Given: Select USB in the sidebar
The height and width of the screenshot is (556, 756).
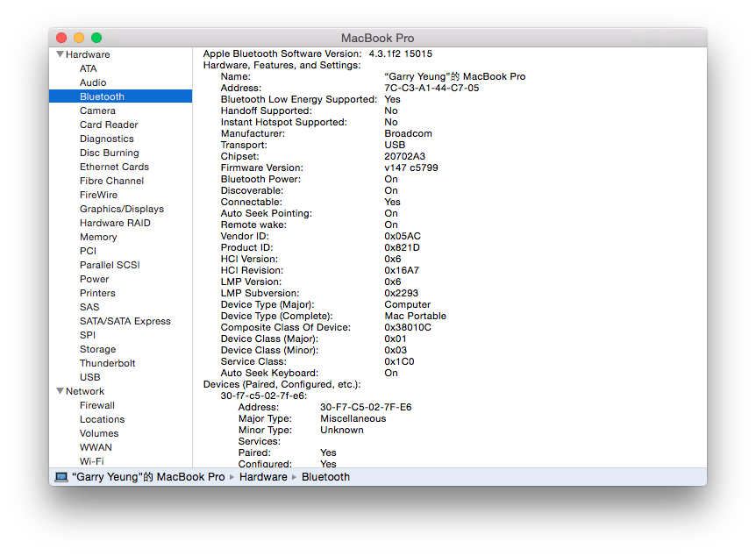Looking at the screenshot, I should tap(90, 376).
